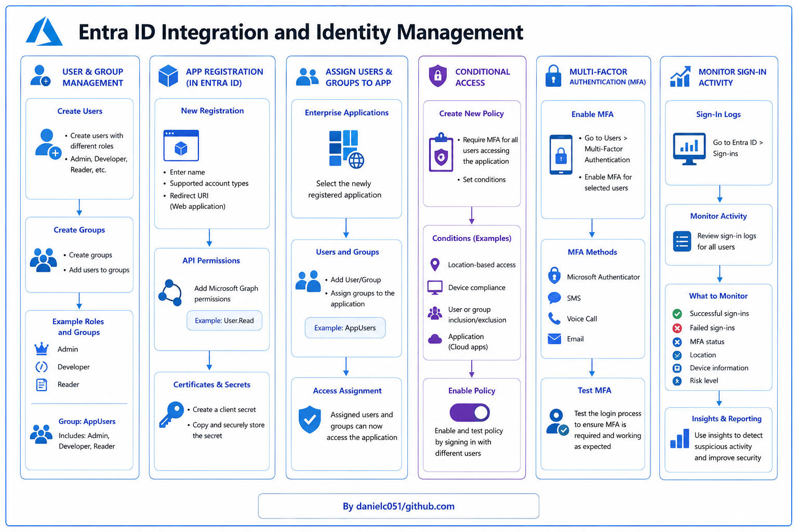Click the Insights & Reporting heading
This screenshot has height=532, width=798.
coord(726,419)
